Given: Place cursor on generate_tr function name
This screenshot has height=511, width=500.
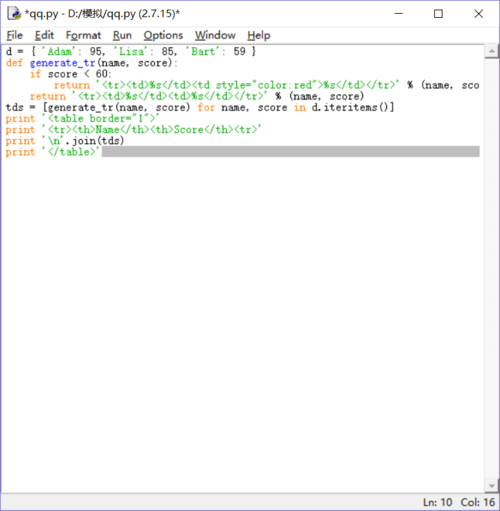Looking at the screenshot, I should pos(63,63).
